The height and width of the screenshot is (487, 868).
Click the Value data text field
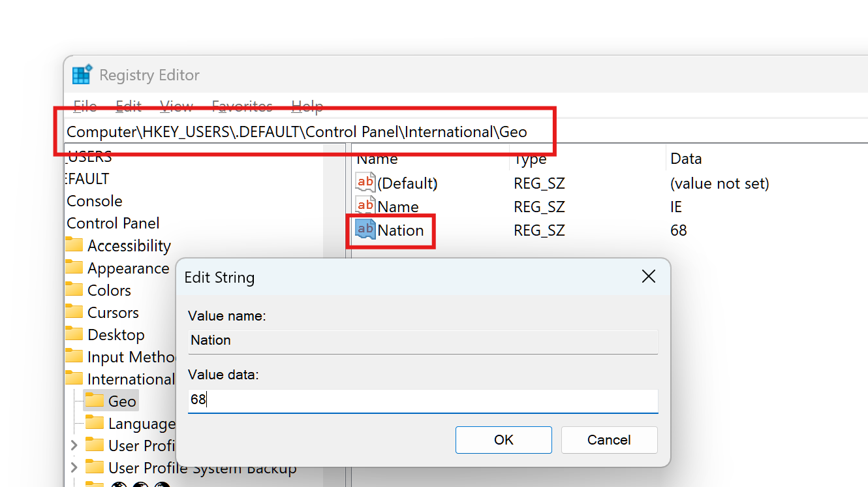[422, 400]
